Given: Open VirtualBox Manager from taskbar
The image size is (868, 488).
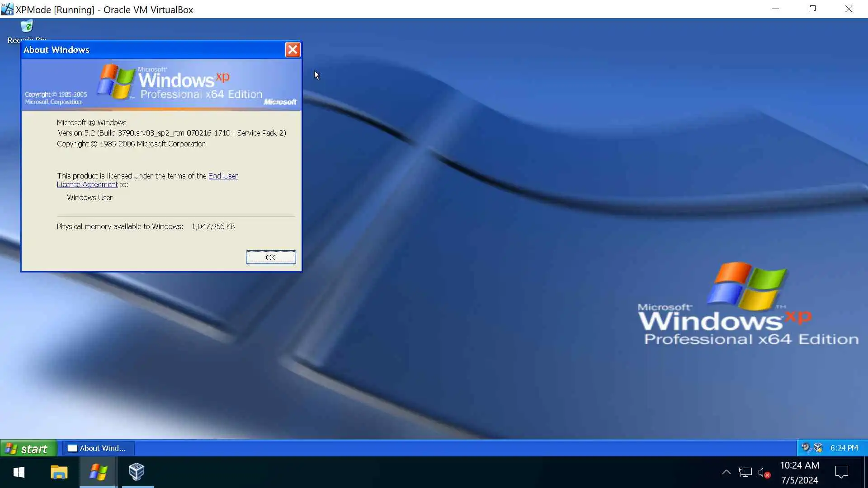Looking at the screenshot, I should (x=137, y=473).
